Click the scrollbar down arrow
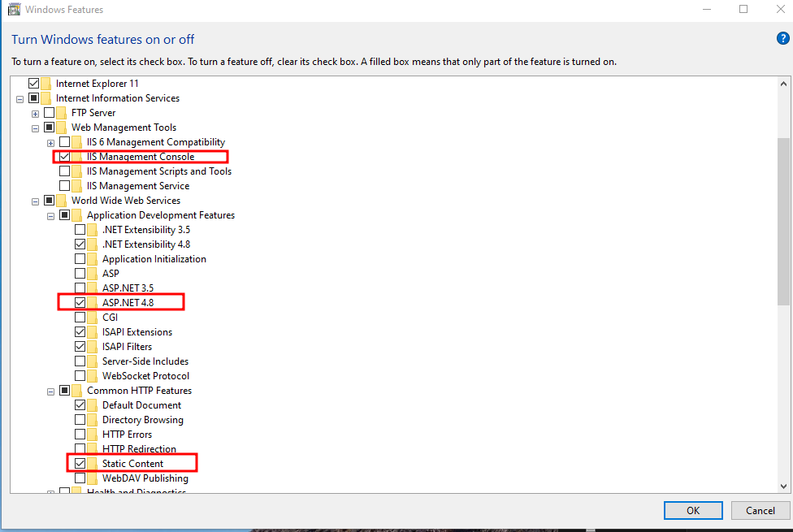The image size is (793, 532). pos(784,486)
